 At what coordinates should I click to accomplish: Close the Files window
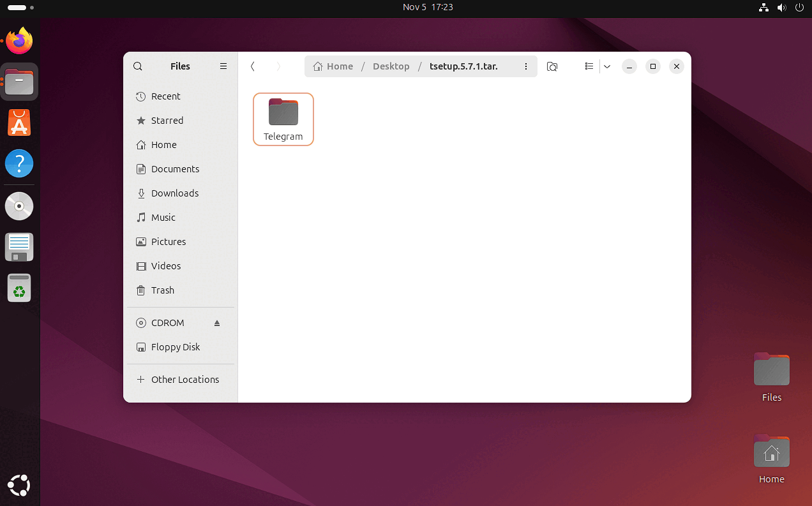677,66
